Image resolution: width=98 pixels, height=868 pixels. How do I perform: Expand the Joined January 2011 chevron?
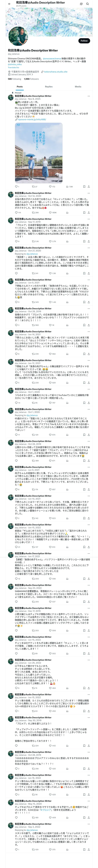coord(32,75)
